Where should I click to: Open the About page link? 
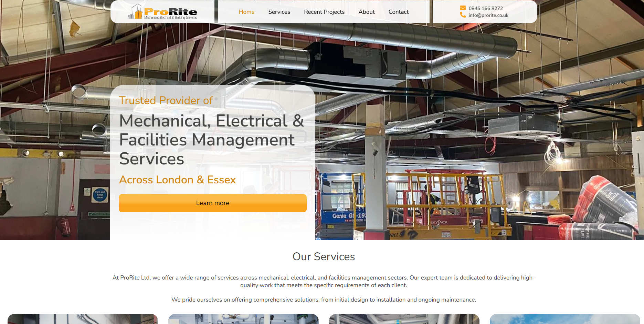(x=367, y=12)
